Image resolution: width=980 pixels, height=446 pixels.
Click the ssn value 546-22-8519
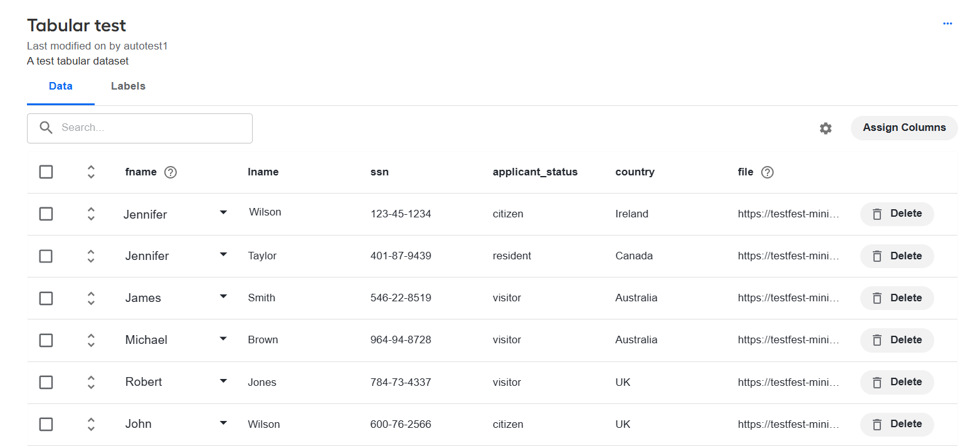(x=401, y=298)
